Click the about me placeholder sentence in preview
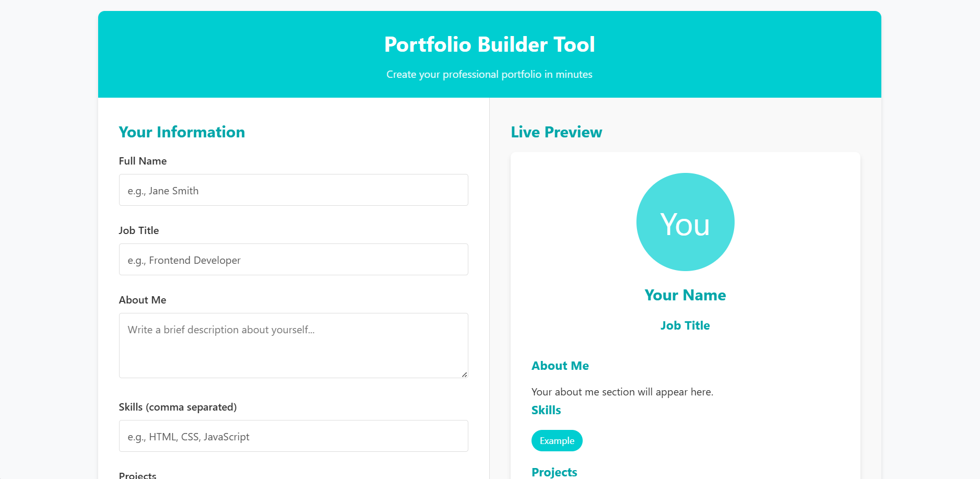The height and width of the screenshot is (479, 980). 622,391
